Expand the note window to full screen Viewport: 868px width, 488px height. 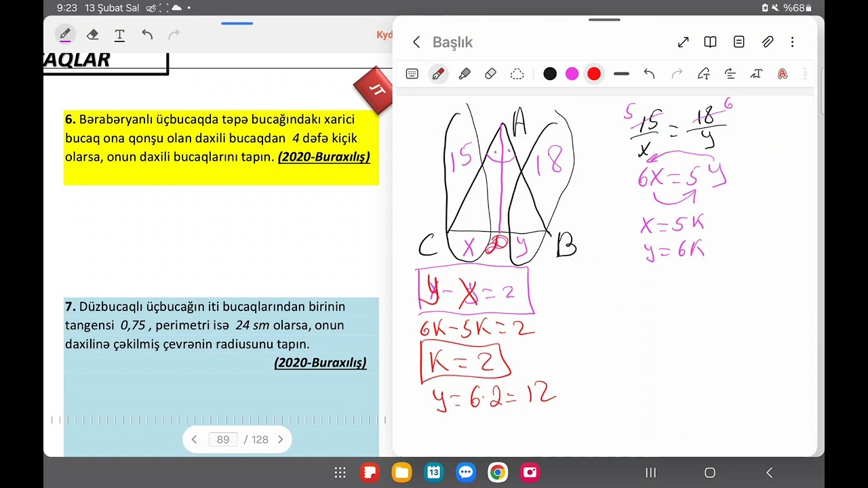click(683, 42)
